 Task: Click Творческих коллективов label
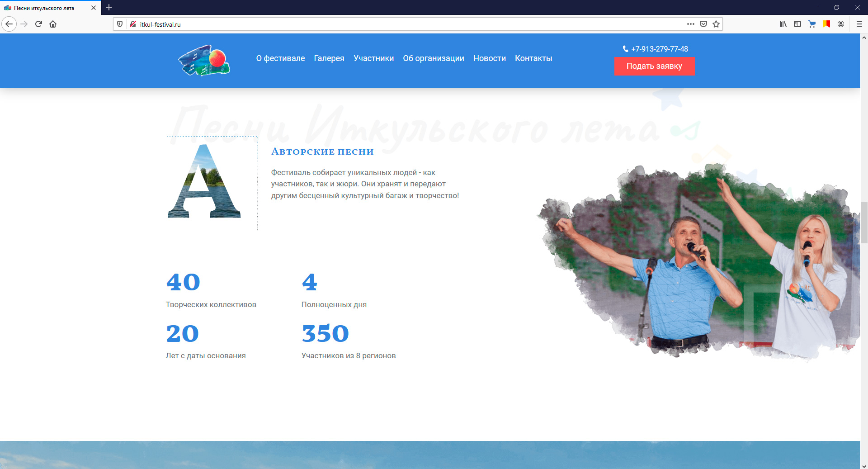(x=211, y=305)
